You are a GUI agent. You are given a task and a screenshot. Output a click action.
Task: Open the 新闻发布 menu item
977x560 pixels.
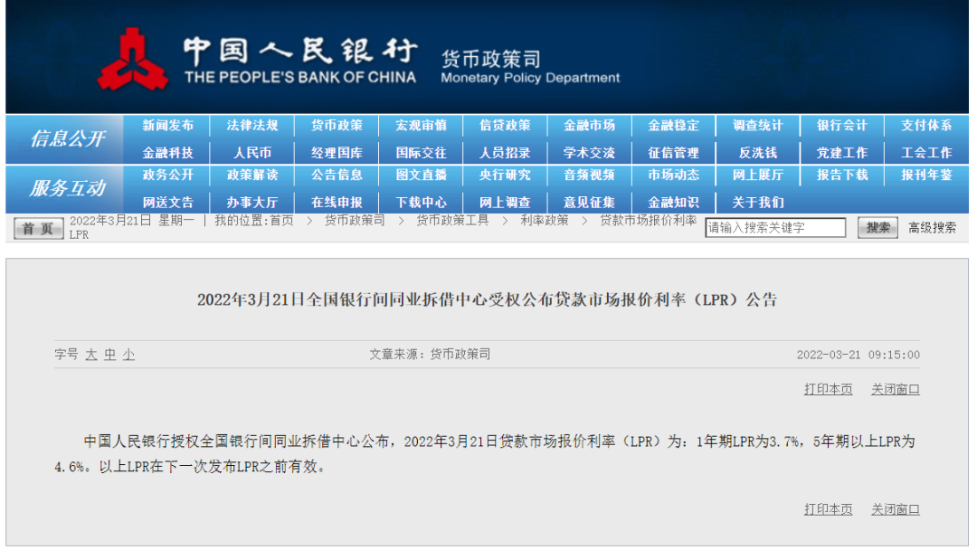[x=167, y=125]
